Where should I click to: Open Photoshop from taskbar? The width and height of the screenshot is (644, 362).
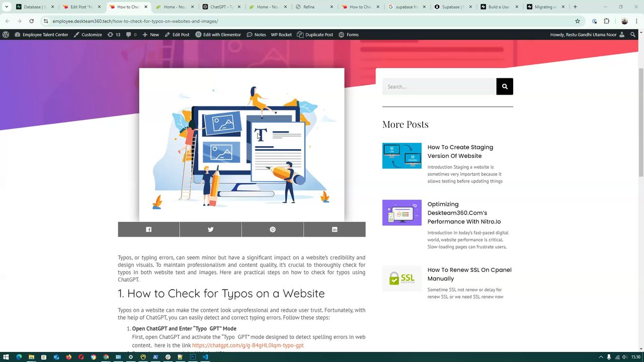click(193, 357)
